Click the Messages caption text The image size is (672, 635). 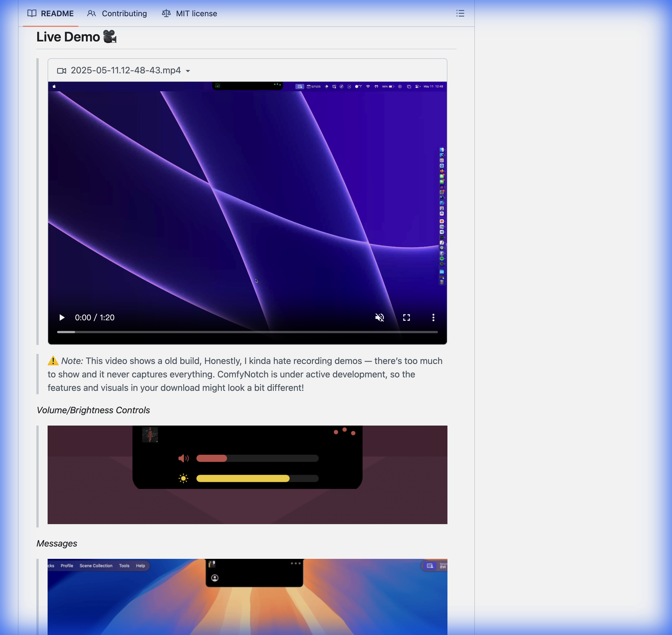tap(57, 543)
